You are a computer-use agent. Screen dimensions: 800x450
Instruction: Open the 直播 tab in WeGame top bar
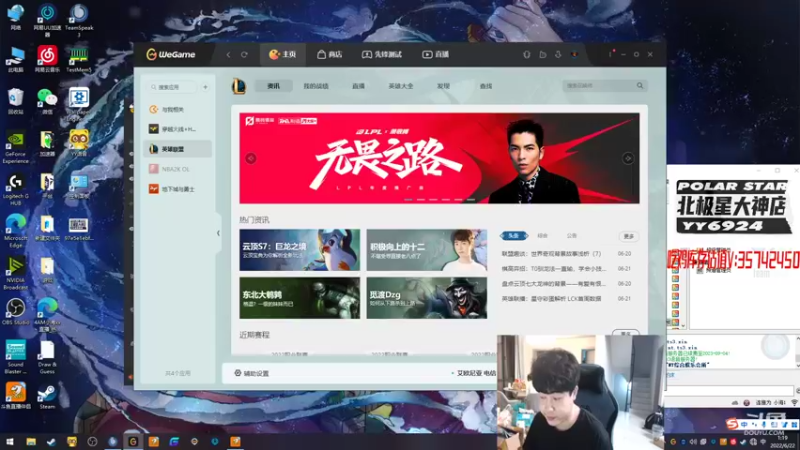click(x=435, y=55)
